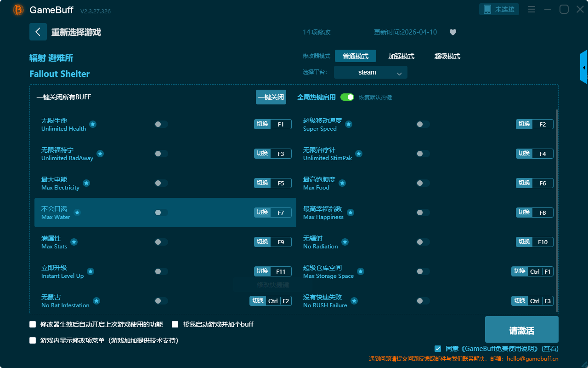Viewport: 588px width, 368px height.
Task: Click the GameBuff logo icon
Action: 18,10
